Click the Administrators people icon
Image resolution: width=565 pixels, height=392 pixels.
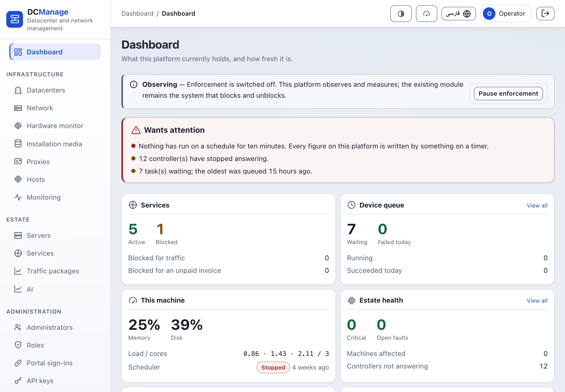point(18,327)
